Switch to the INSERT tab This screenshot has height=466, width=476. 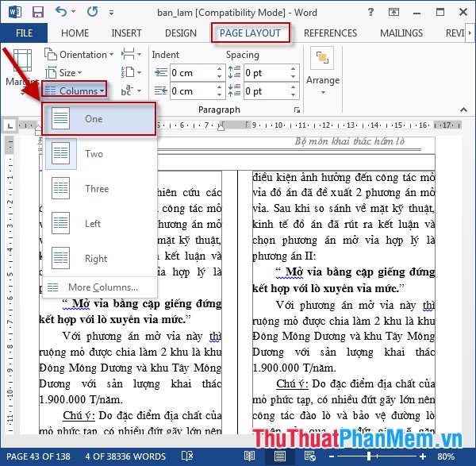tap(126, 33)
